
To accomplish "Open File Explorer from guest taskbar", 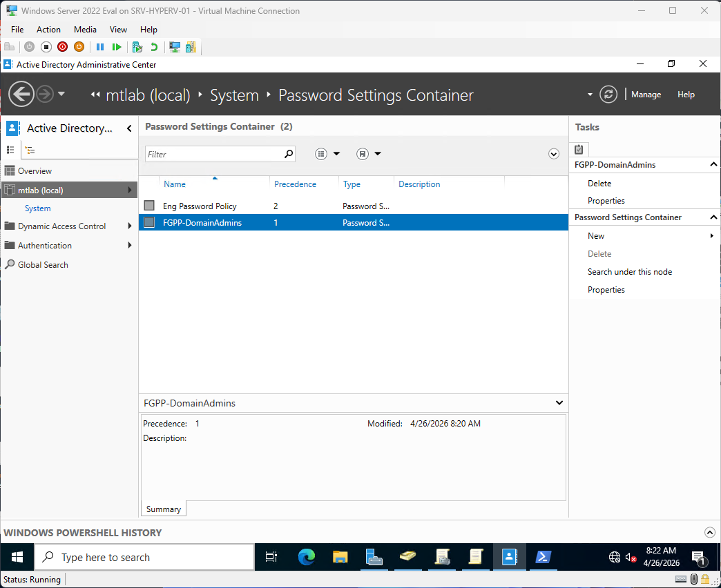I will tap(340, 557).
